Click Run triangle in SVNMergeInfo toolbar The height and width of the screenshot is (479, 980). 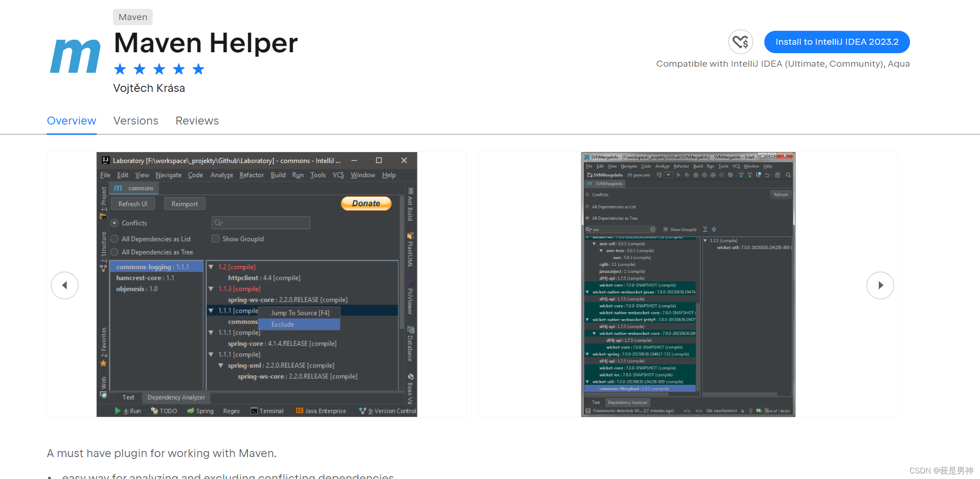678,175
